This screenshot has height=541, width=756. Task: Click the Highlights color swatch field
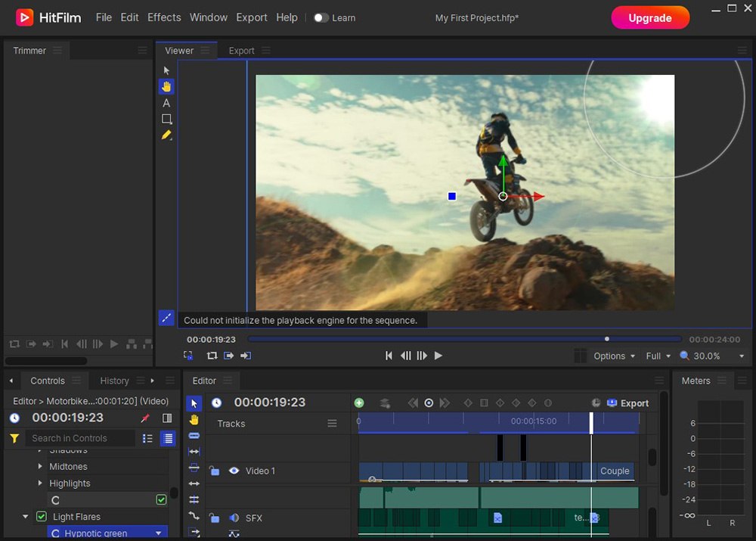tap(106, 499)
